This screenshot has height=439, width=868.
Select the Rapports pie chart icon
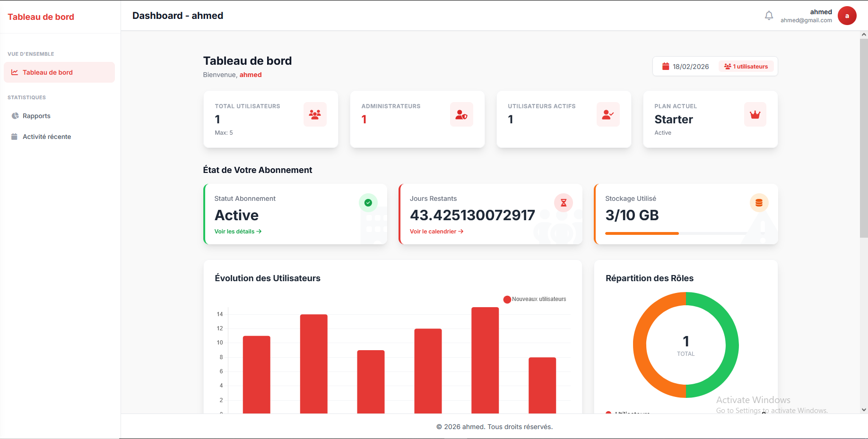point(15,115)
